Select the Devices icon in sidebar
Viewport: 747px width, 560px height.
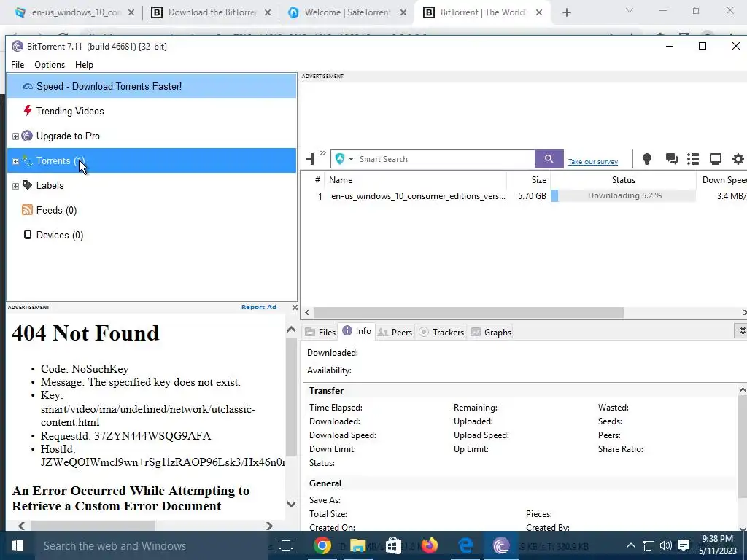click(x=28, y=235)
